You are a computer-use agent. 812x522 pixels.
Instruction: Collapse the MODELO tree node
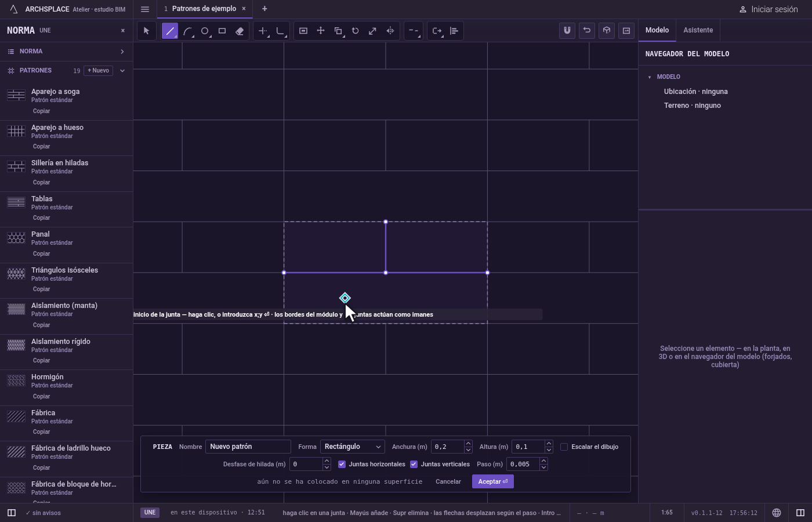click(650, 77)
